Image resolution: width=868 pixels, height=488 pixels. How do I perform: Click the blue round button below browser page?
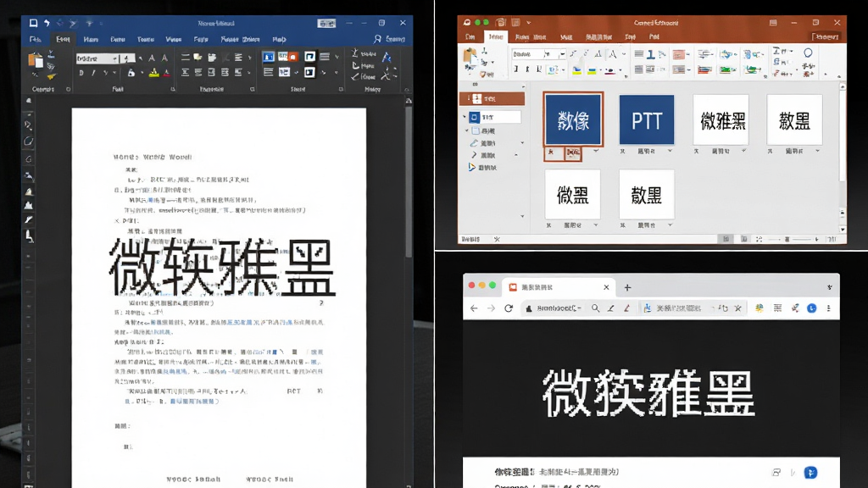(810, 473)
